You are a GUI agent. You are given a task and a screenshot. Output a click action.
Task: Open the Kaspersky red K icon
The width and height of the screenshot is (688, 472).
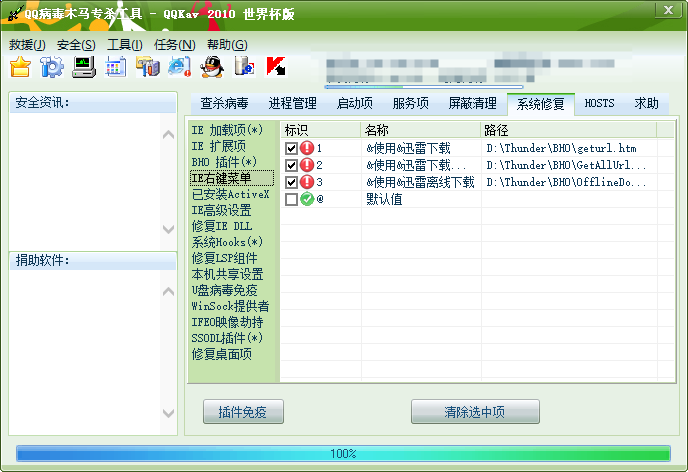pyautogui.click(x=276, y=67)
